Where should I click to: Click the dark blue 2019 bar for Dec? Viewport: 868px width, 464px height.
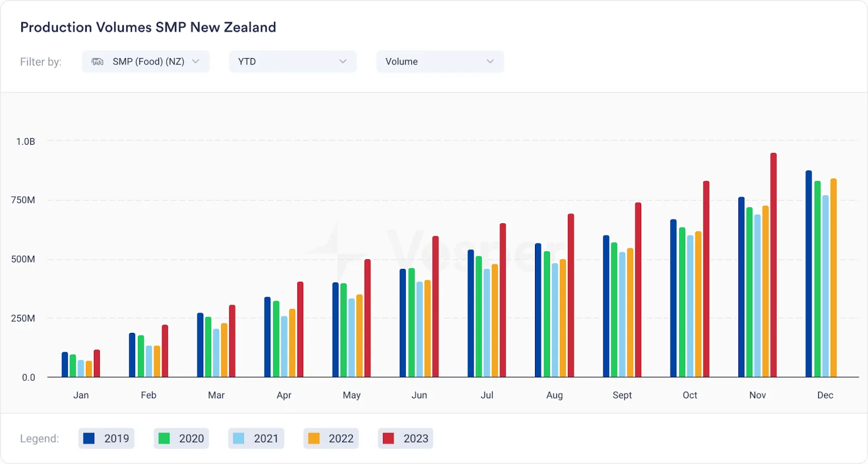pos(809,274)
